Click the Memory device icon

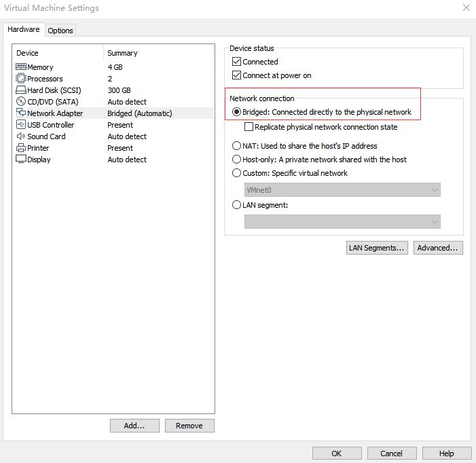20,67
